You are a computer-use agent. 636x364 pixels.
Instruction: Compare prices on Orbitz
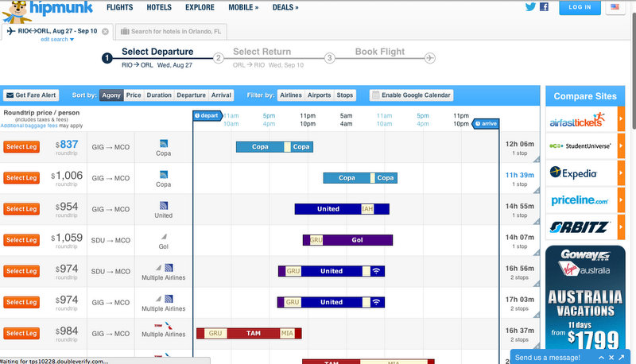585,227
